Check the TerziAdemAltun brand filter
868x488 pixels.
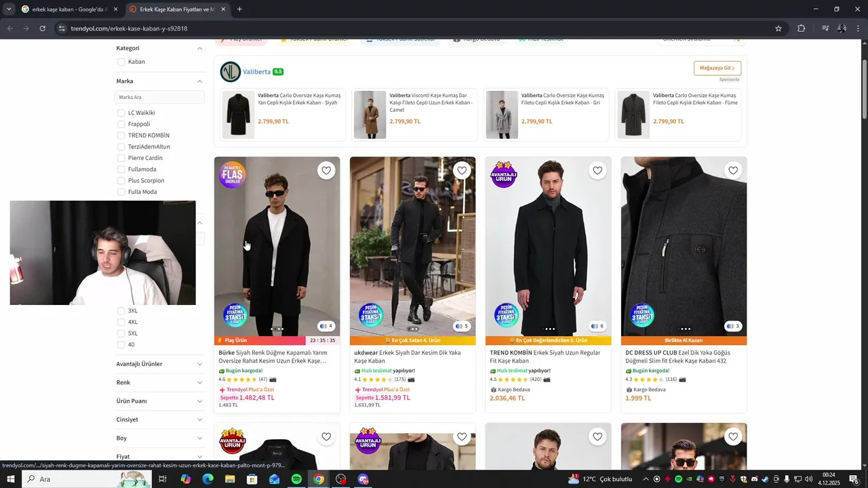coord(121,146)
